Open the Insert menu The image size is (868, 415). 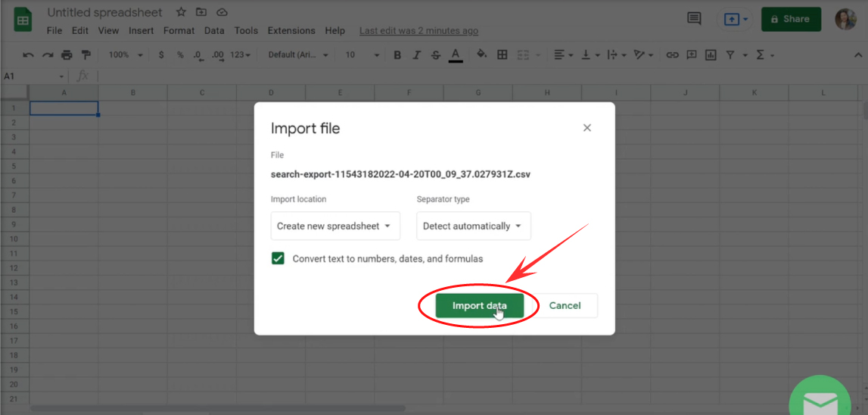point(142,30)
